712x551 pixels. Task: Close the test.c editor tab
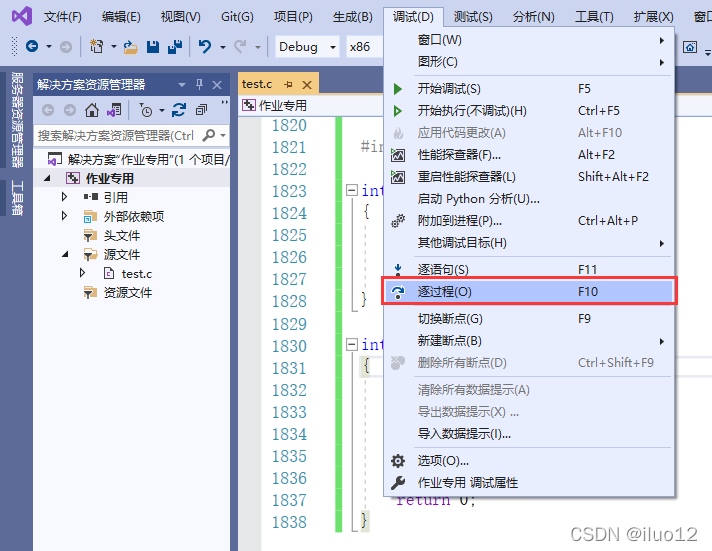(307, 85)
